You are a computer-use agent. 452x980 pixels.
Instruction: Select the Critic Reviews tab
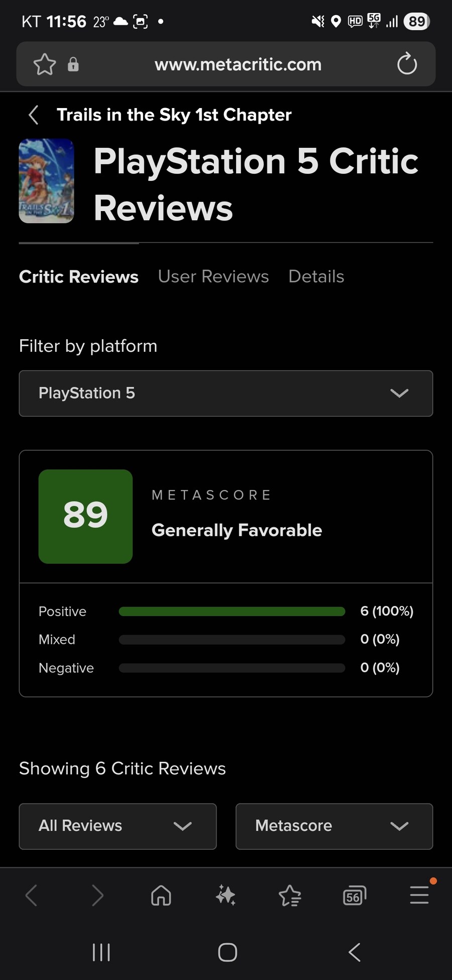tap(79, 276)
